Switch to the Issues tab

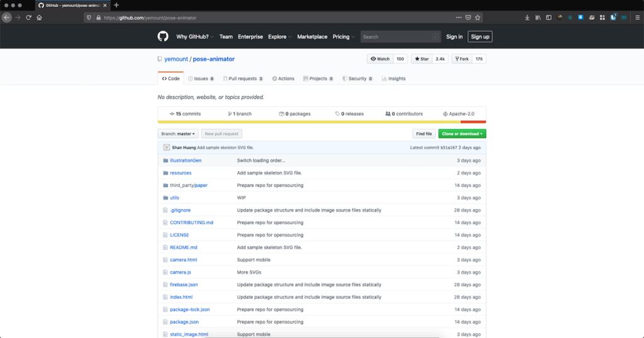click(201, 79)
